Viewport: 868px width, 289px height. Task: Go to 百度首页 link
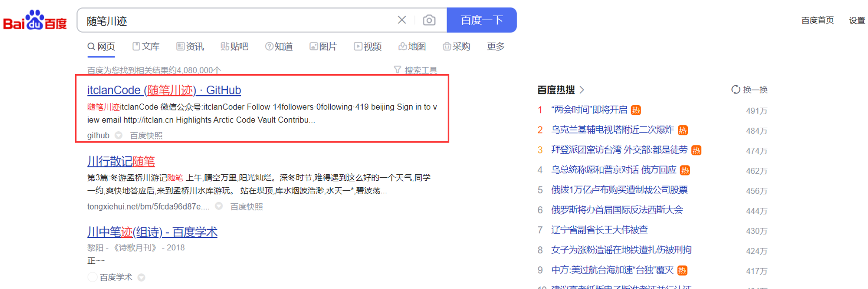pyautogui.click(x=818, y=20)
